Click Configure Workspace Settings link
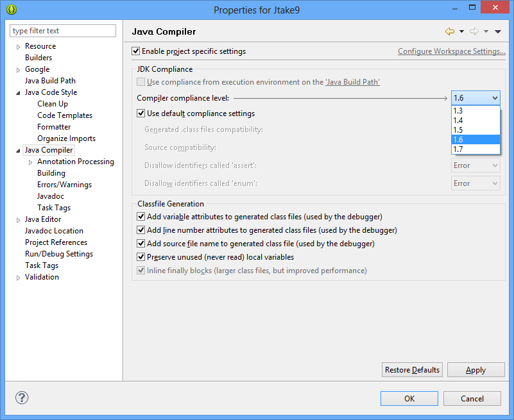Screen dimensions: 514x420 (x=451, y=51)
